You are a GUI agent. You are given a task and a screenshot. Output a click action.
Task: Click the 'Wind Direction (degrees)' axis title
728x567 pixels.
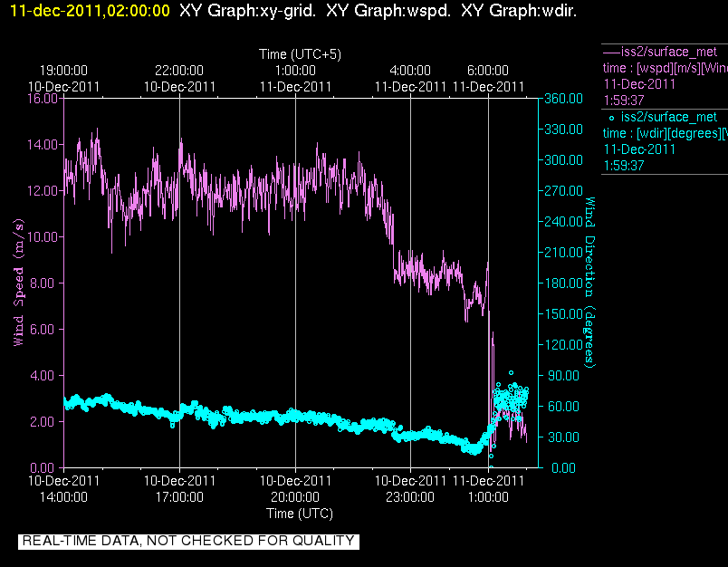point(589,283)
